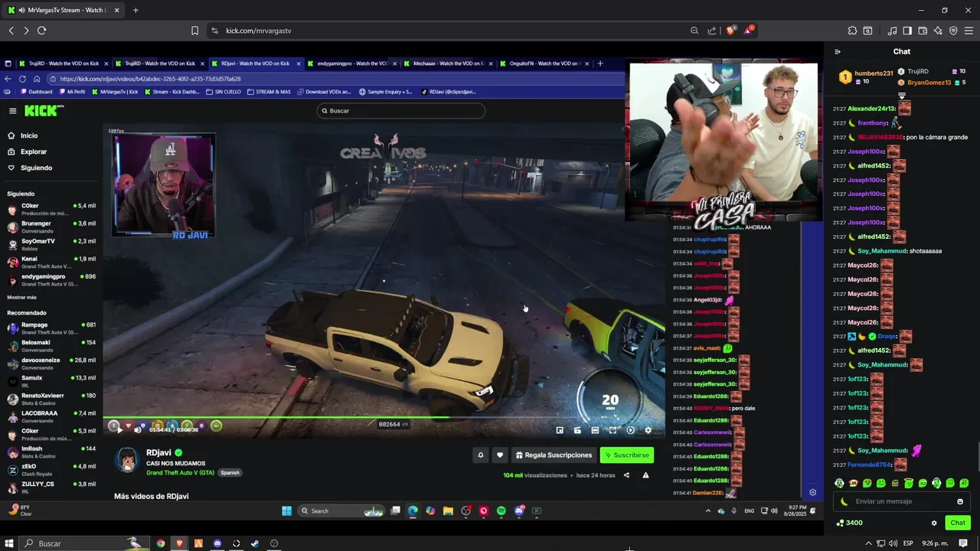Open Explorar in Kick sidebar
The width and height of the screenshot is (980, 551).
coord(28,152)
